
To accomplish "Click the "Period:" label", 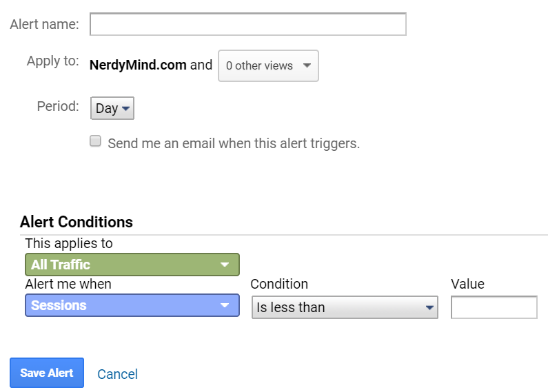I will [58, 107].
